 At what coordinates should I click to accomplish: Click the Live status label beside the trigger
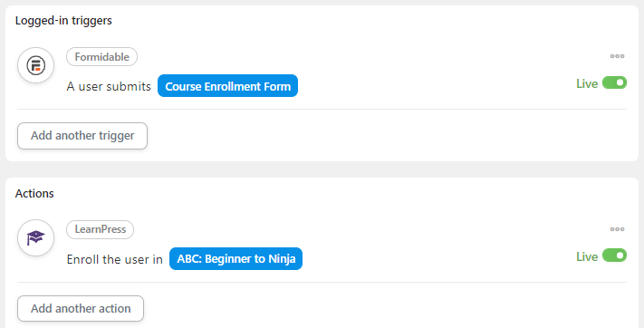587,83
